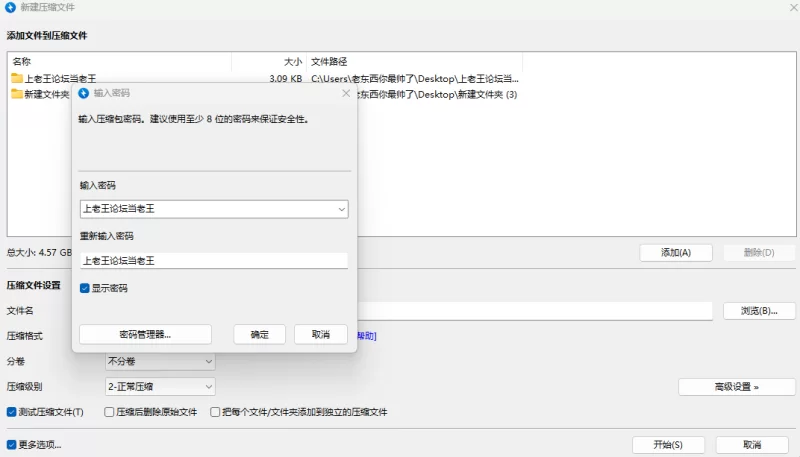
Task: Open the 分卷 dropdown showing 不分卷
Action: pyautogui.click(x=160, y=361)
